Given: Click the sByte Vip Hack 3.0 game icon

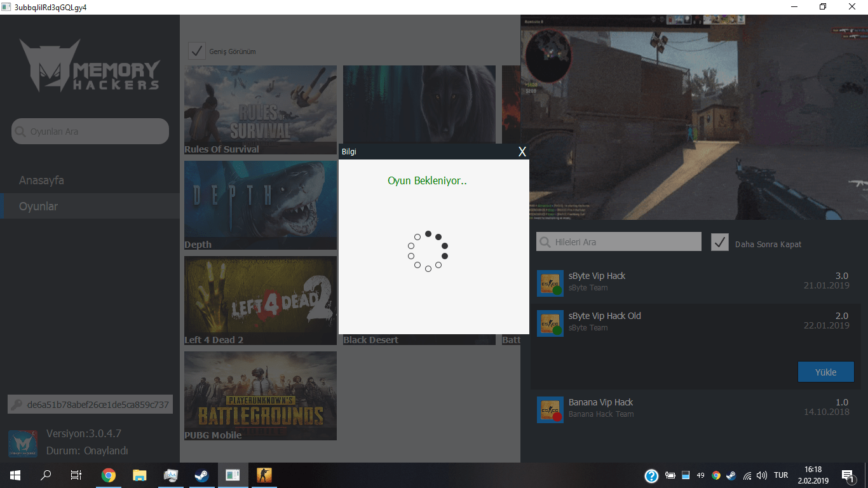Looking at the screenshot, I should click(550, 283).
